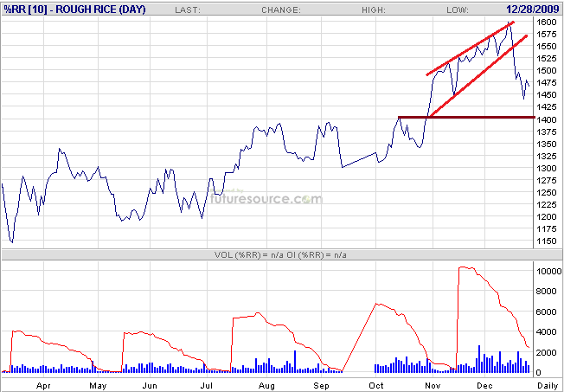Click the 1175 price axis label
564x392 pixels.
coord(546,229)
